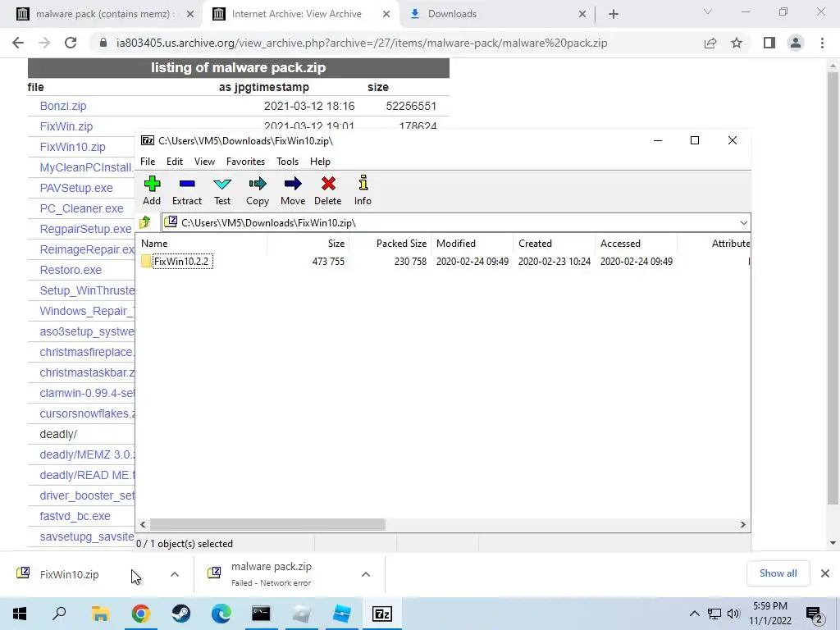
Task: Open the PC_Cleaner.exe link
Action: click(x=81, y=208)
